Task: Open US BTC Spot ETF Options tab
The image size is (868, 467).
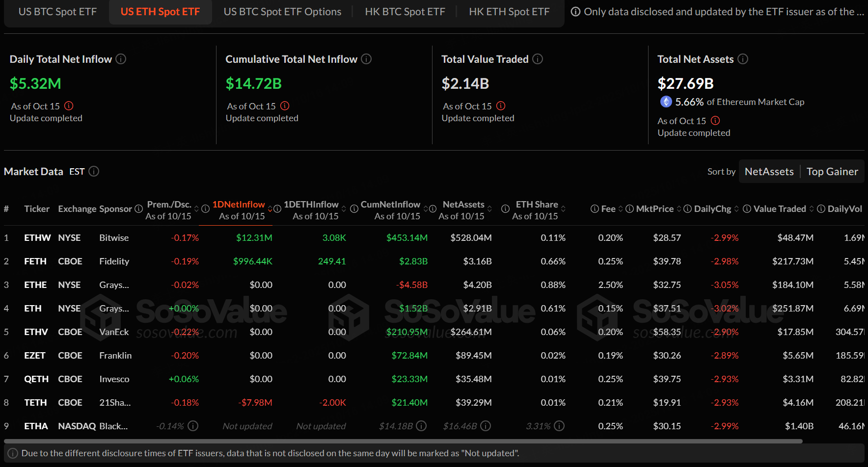Action: click(x=282, y=12)
